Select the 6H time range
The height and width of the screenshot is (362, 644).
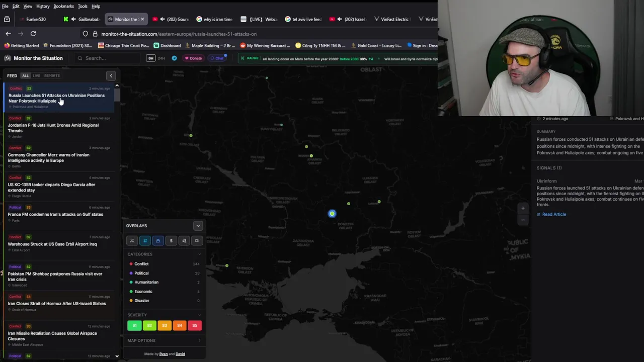[150, 58]
